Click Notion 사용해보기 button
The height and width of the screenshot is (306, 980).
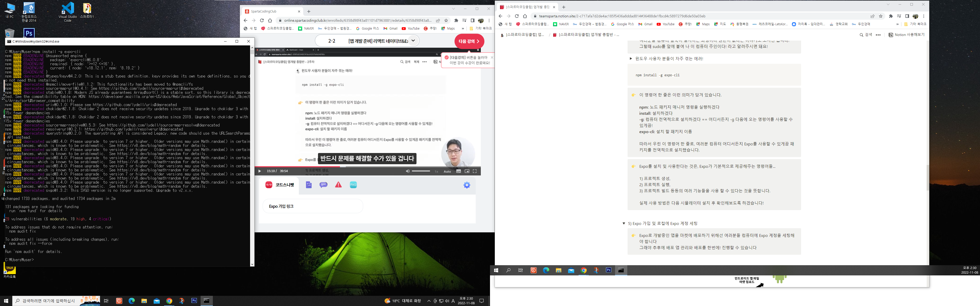click(x=906, y=35)
